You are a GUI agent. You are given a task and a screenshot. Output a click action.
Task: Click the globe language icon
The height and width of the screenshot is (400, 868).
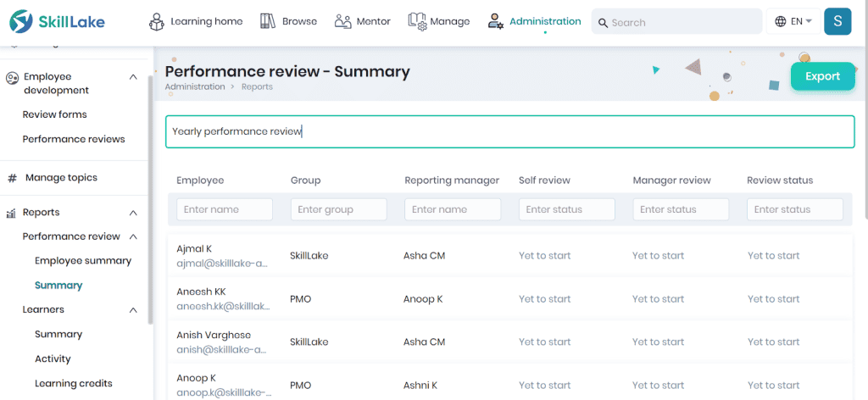[781, 21]
